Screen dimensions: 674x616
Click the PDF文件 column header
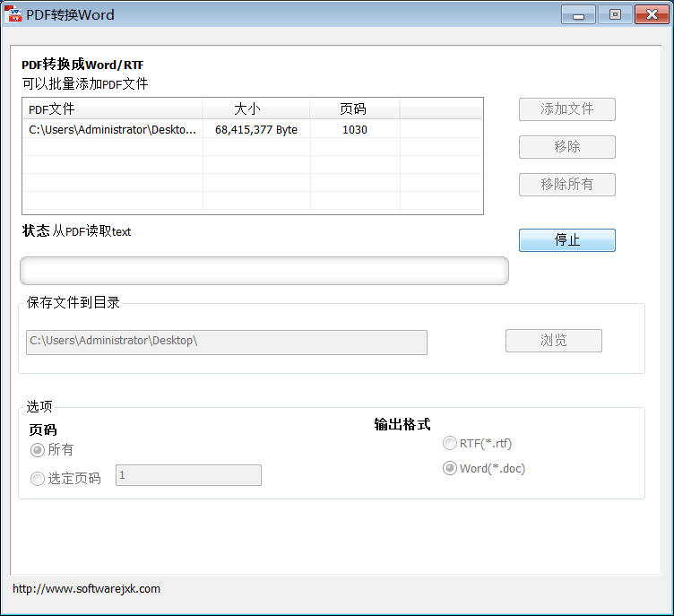[112, 108]
